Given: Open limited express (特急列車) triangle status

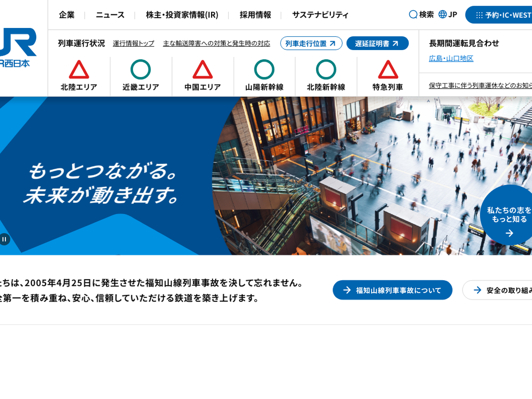Looking at the screenshot, I should (388, 70).
